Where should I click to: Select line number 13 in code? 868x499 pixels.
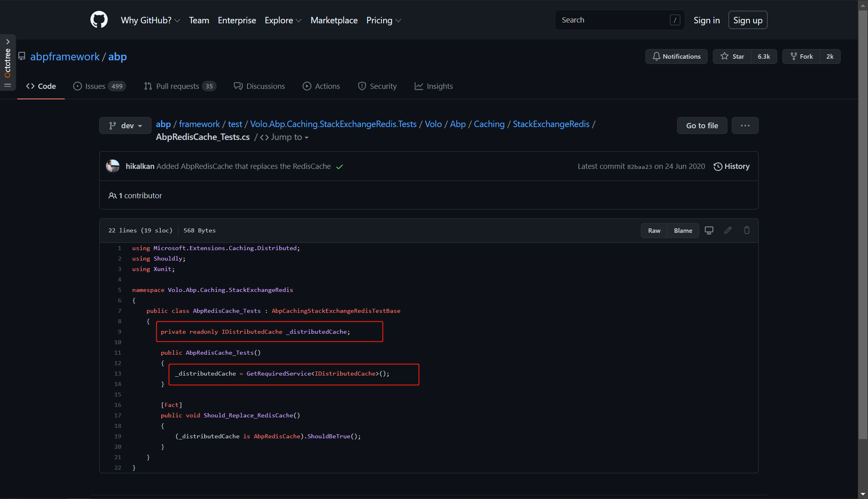click(x=117, y=374)
